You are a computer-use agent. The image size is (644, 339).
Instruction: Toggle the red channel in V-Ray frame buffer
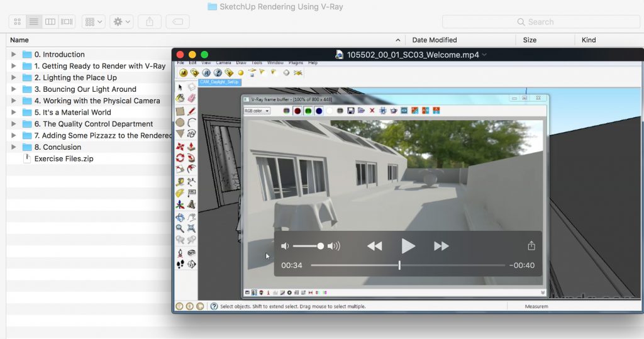click(x=297, y=111)
